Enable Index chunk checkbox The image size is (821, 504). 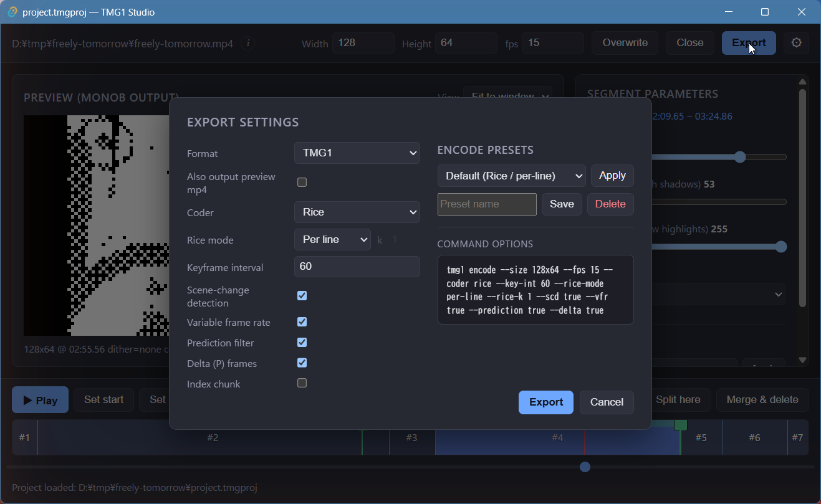pos(302,383)
